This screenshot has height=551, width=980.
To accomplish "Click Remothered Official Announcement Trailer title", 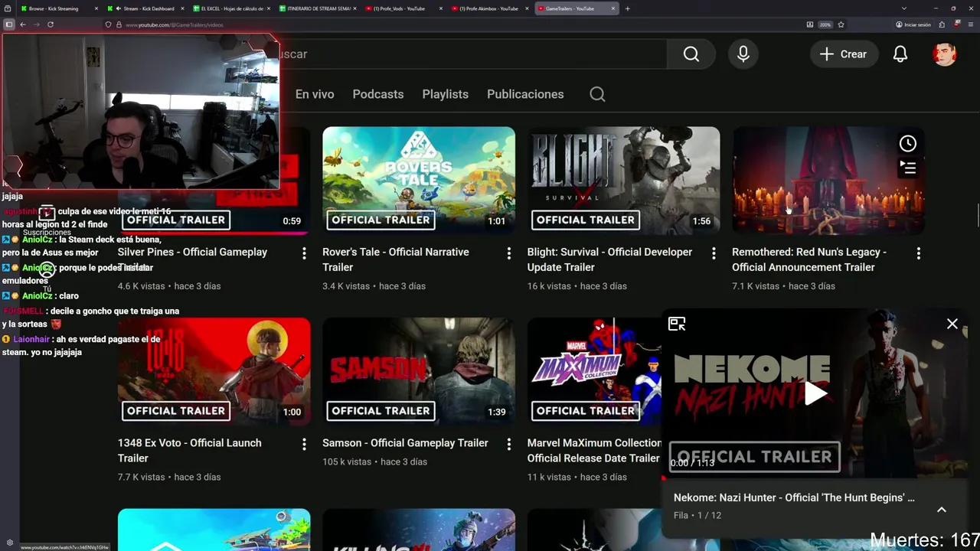I will pos(809,259).
